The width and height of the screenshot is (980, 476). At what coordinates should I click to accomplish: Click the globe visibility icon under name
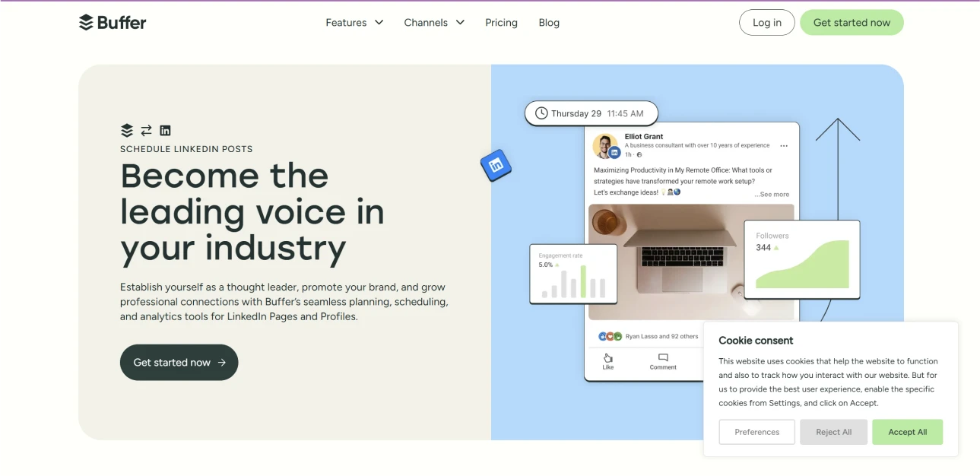(639, 154)
